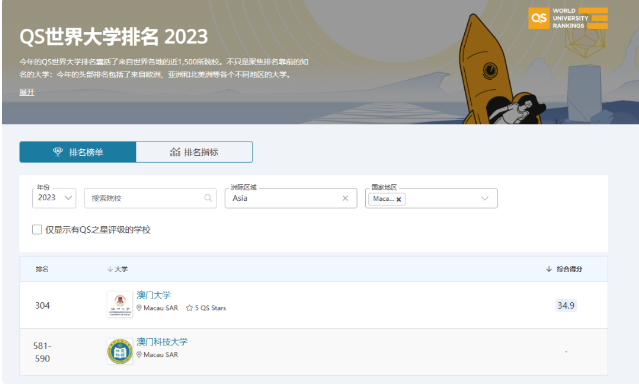This screenshot has height=385, width=639.
Task: Open the 澳门大学 link
Action: click(154, 295)
